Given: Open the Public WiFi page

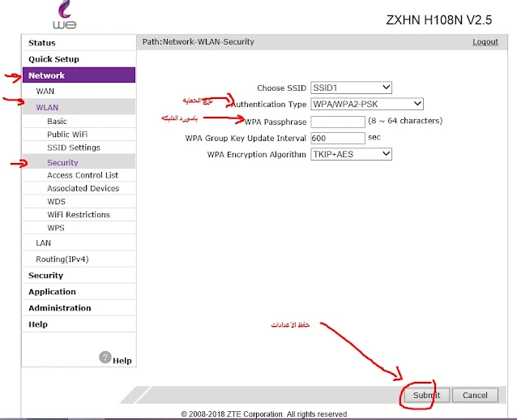Looking at the screenshot, I should 79,135.
